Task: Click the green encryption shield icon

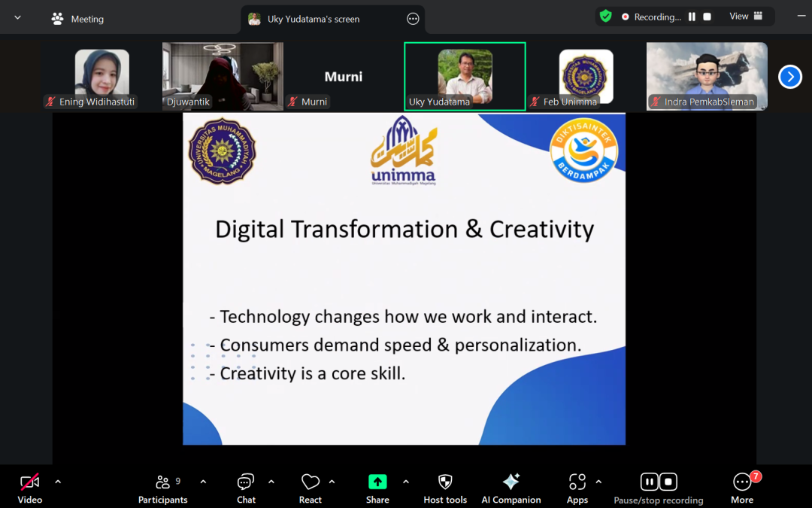Action: pos(605,17)
